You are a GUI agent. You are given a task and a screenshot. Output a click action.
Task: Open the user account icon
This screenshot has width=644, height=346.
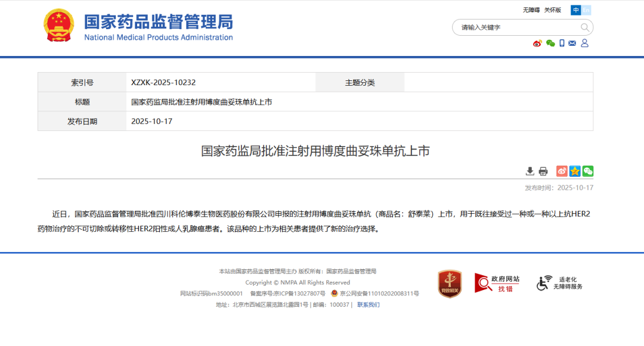tap(584, 43)
